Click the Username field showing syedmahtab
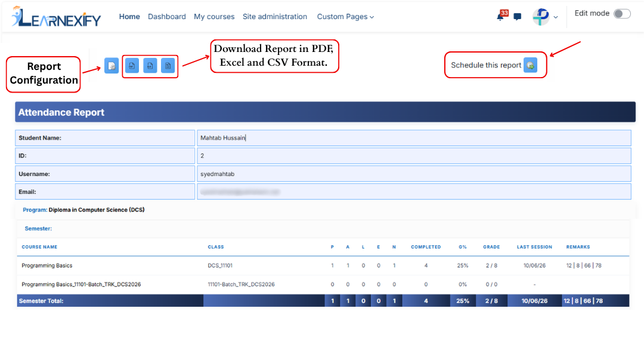The height and width of the screenshot is (338, 644). click(414, 174)
